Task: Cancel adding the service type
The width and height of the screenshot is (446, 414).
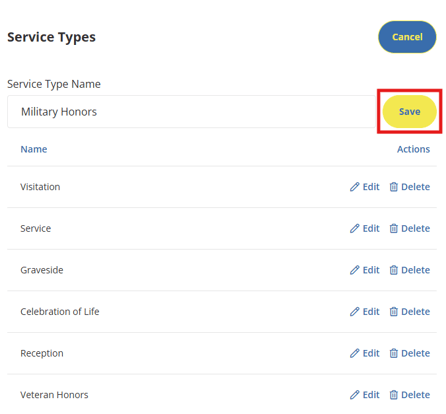Action: click(407, 37)
